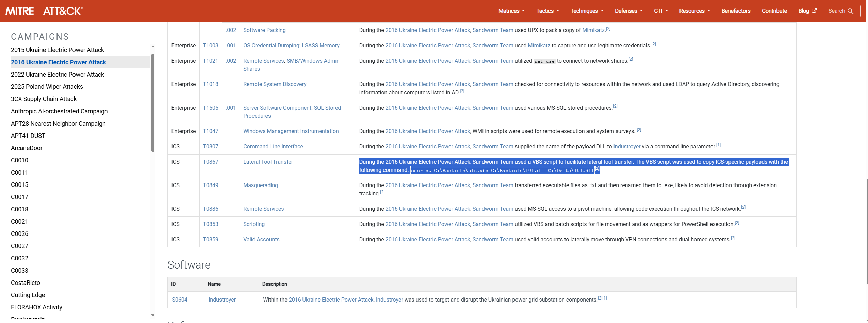Expand the Tactics dropdown menu
868x323 pixels.
coord(547,11)
